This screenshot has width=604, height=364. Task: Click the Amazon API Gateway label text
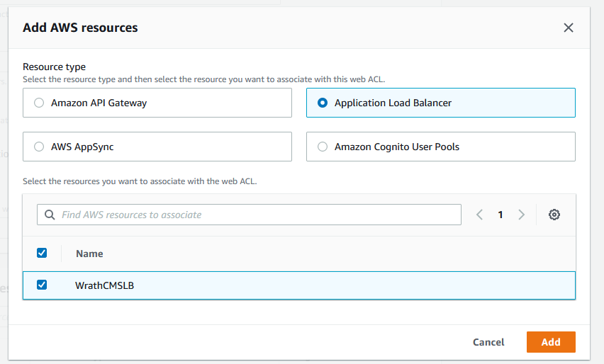[99, 103]
